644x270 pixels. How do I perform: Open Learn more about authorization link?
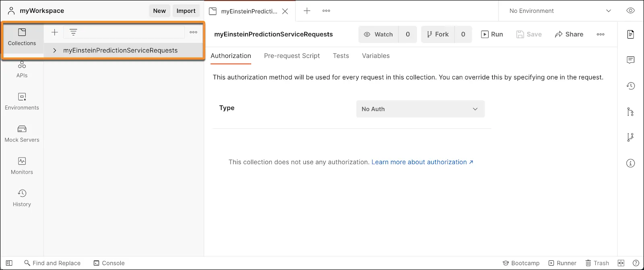422,162
